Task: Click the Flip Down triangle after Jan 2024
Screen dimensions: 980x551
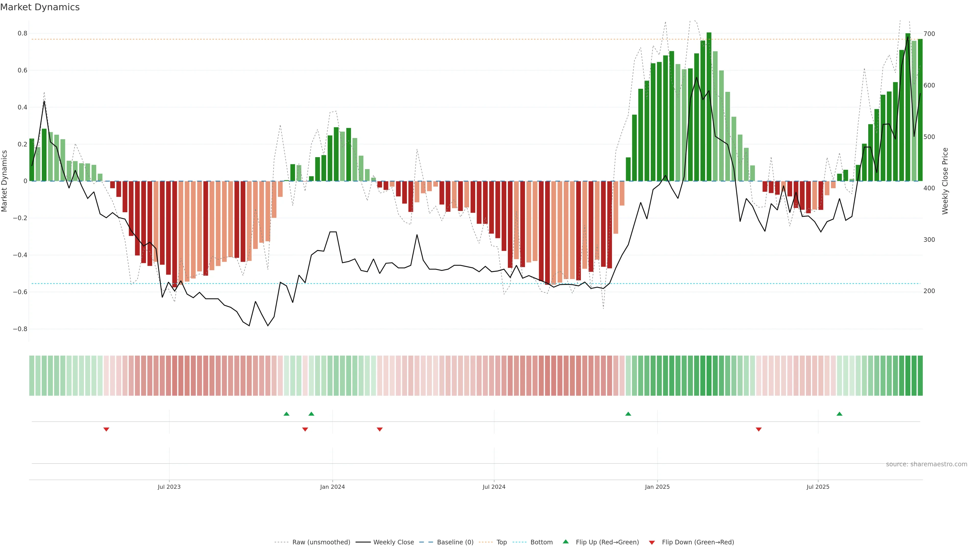Action: point(380,429)
